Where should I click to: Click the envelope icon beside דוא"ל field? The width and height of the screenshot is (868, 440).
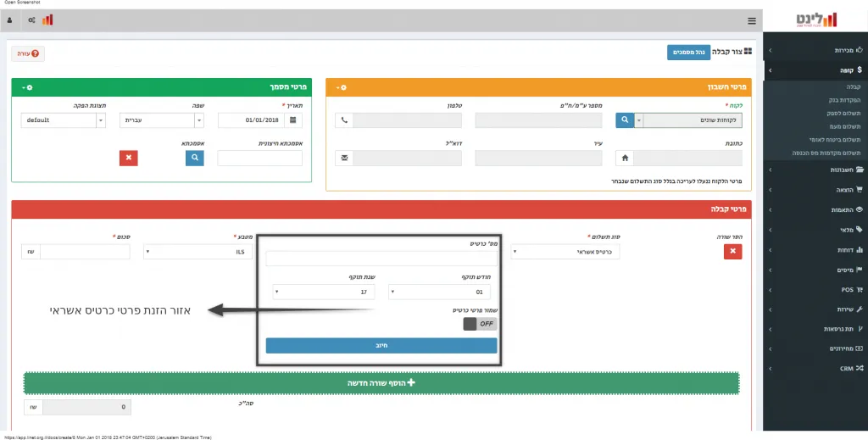coord(344,159)
